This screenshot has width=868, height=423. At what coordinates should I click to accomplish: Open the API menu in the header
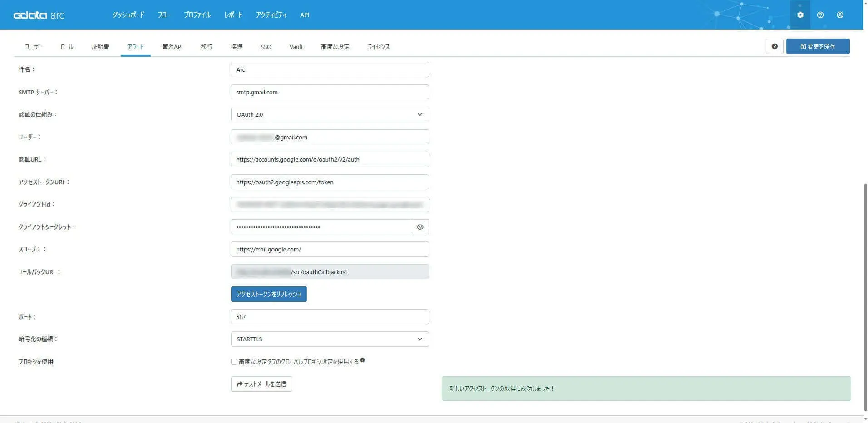coord(305,15)
